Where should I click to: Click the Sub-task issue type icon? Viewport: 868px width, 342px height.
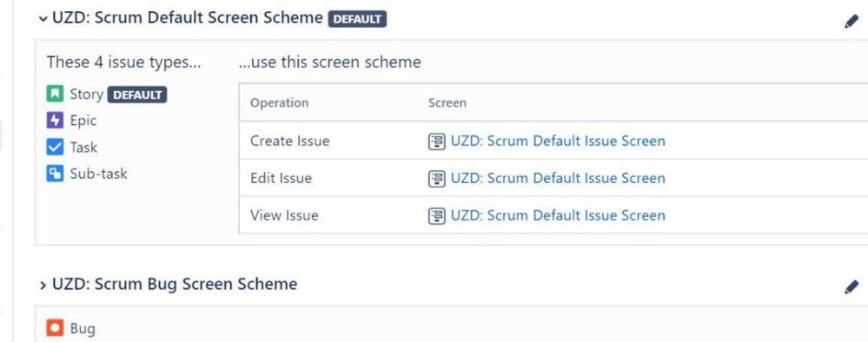pyautogui.click(x=55, y=174)
